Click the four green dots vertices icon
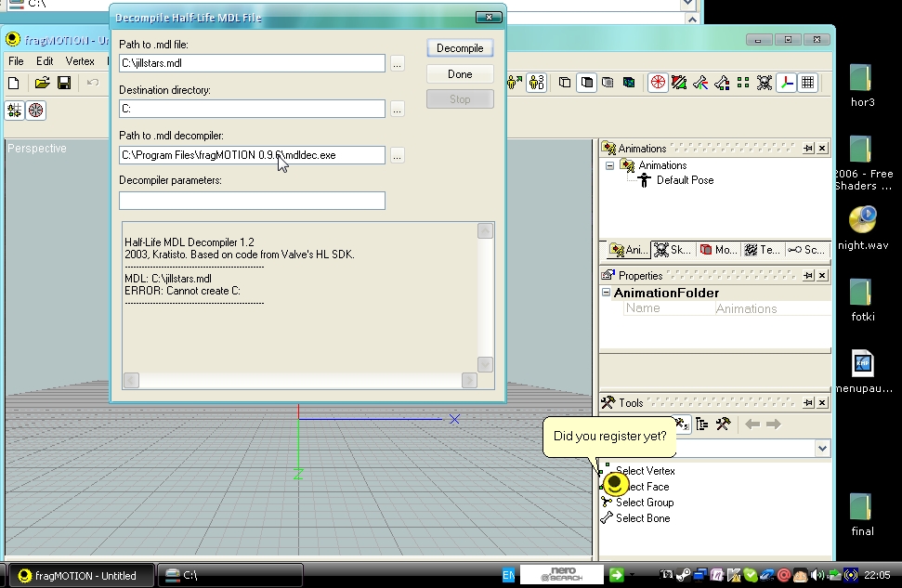 pyautogui.click(x=743, y=83)
